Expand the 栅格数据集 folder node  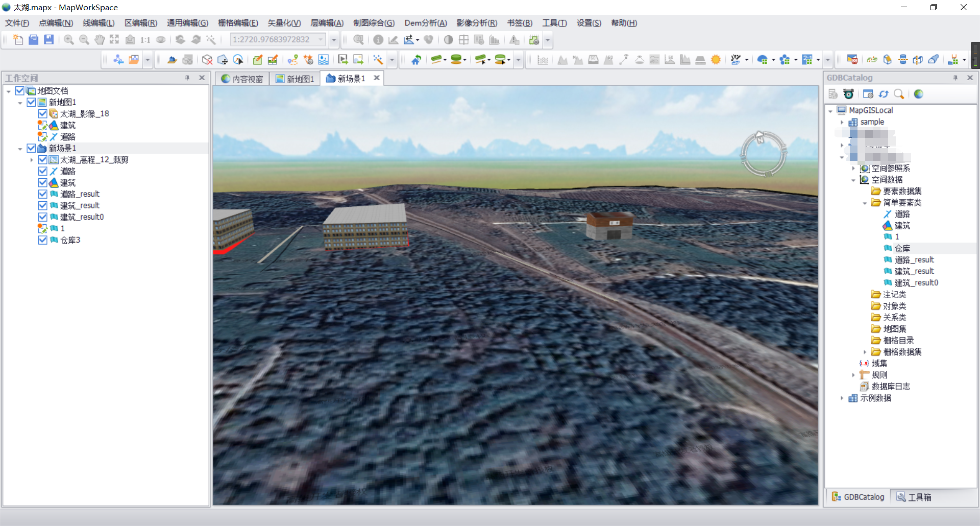(x=865, y=352)
